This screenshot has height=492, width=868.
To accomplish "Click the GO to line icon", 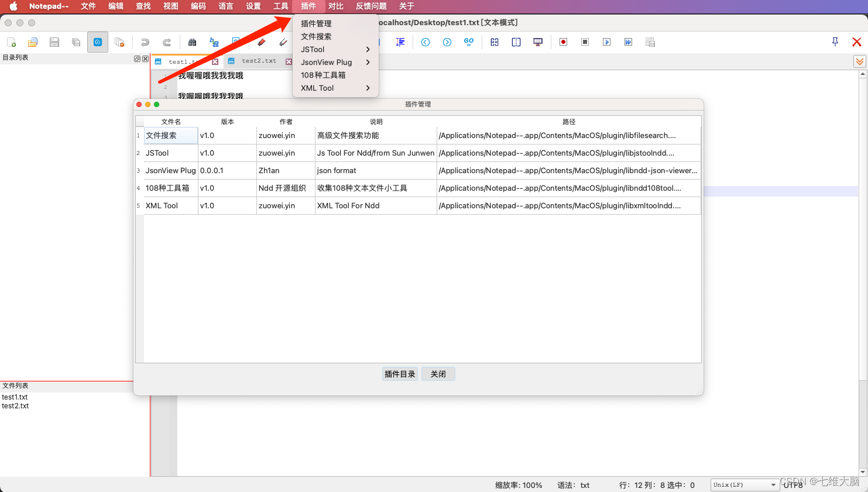I will coord(469,42).
